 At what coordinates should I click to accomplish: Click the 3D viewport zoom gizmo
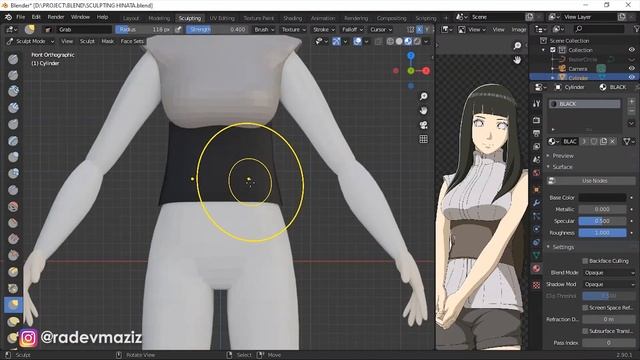(424, 96)
